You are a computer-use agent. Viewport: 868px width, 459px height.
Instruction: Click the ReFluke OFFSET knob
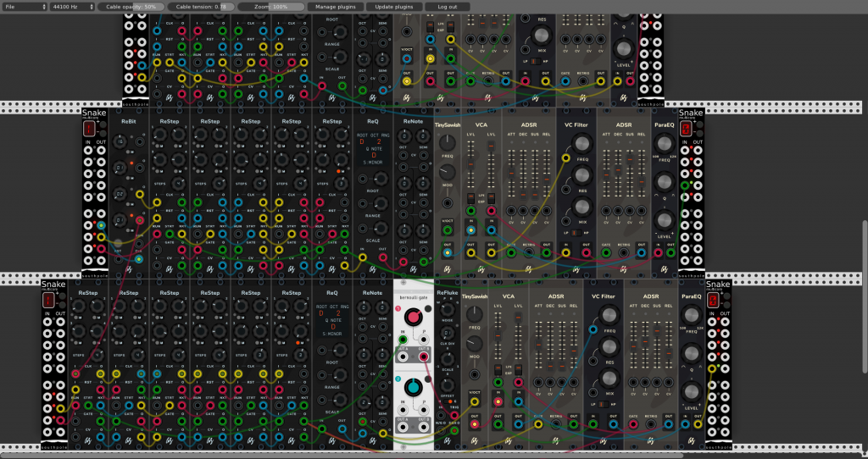coord(448,384)
